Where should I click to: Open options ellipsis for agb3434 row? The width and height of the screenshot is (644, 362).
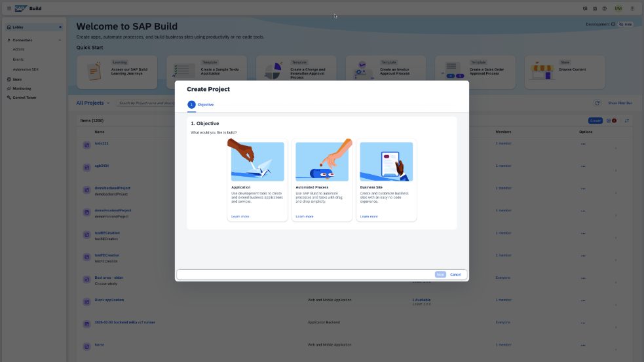pos(583,166)
